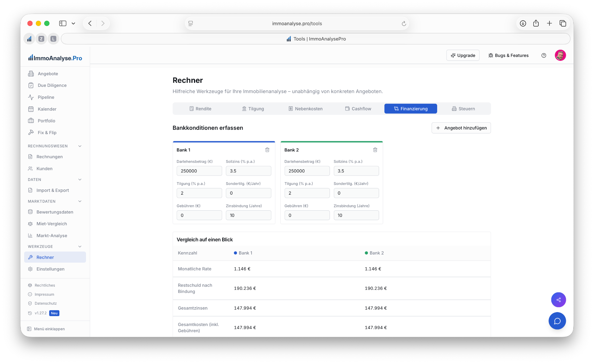Collapse the Werkzeuge section
594x364 pixels.
[80, 247]
